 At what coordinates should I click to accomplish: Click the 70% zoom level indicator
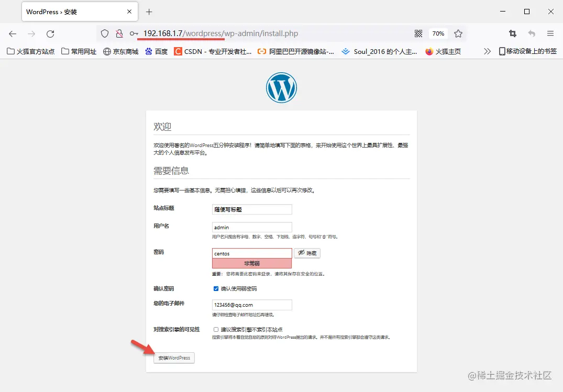pos(438,33)
